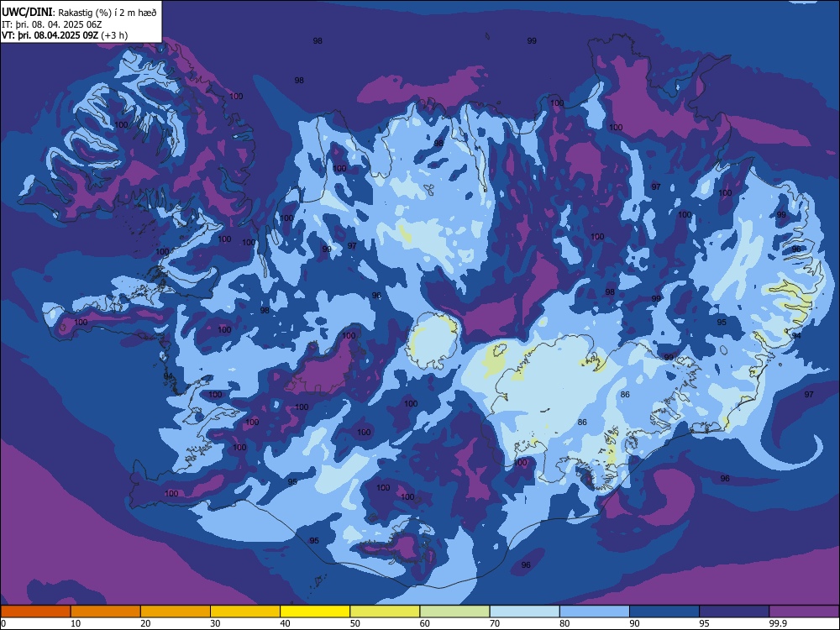
Task: Click the legend scale label '40'
Action: pyautogui.click(x=286, y=623)
